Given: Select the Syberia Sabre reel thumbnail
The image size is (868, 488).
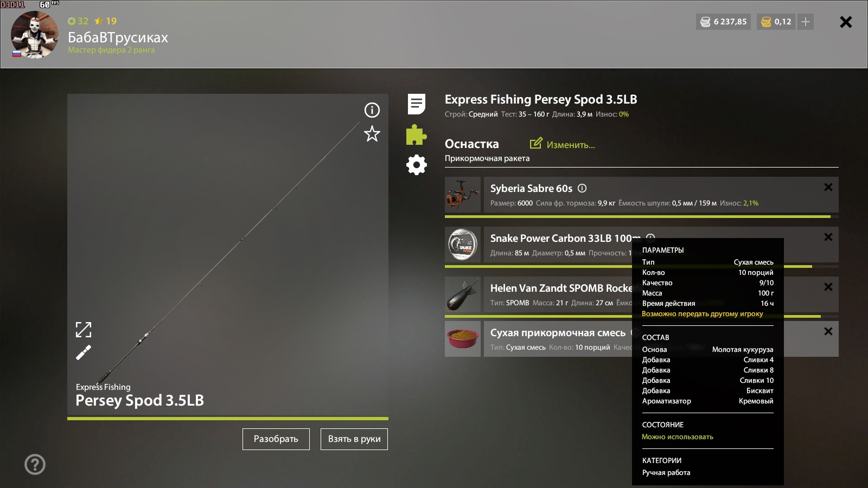Looking at the screenshot, I should point(463,195).
